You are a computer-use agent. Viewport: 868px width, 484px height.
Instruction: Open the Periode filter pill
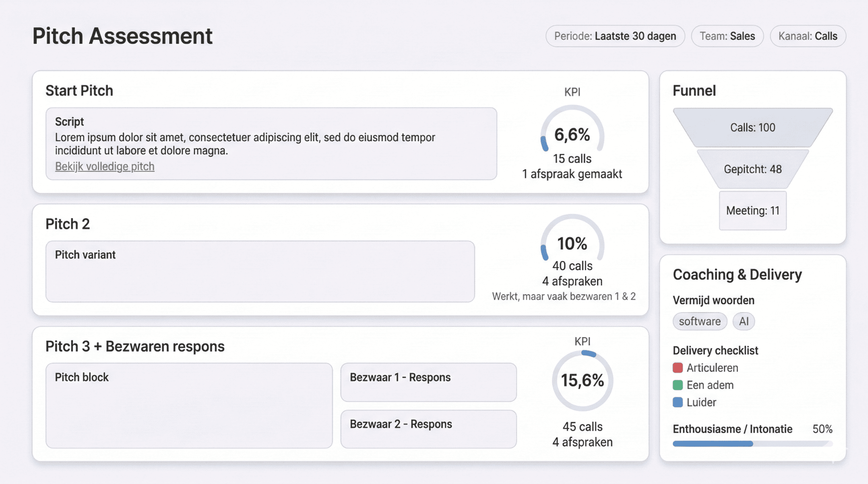(x=615, y=36)
